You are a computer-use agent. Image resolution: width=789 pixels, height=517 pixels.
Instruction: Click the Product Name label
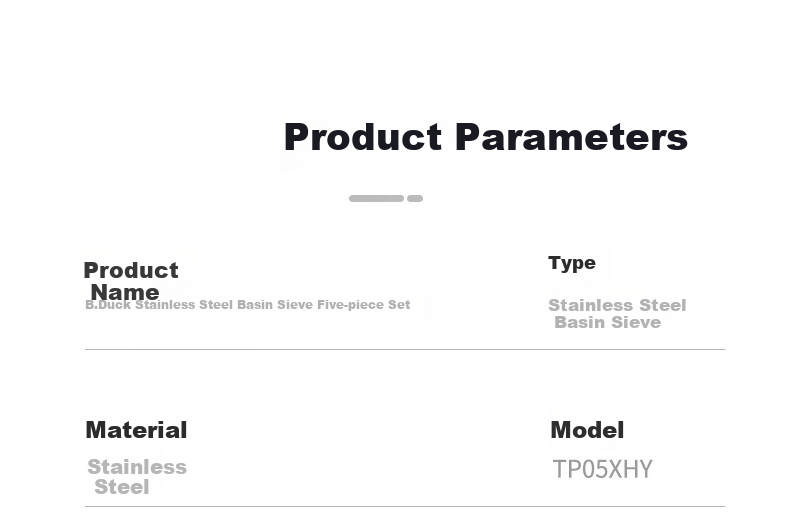pos(131,281)
